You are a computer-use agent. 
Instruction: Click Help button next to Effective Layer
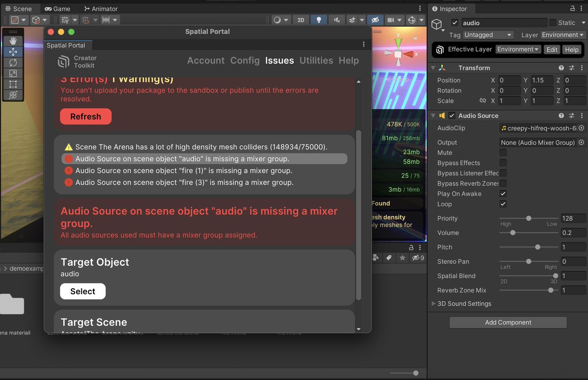tap(571, 50)
